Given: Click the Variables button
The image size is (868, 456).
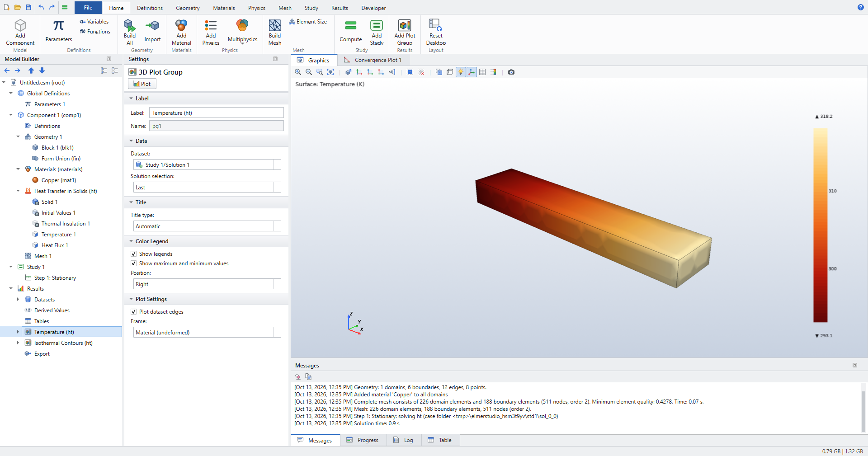Looking at the screenshot, I should point(94,22).
